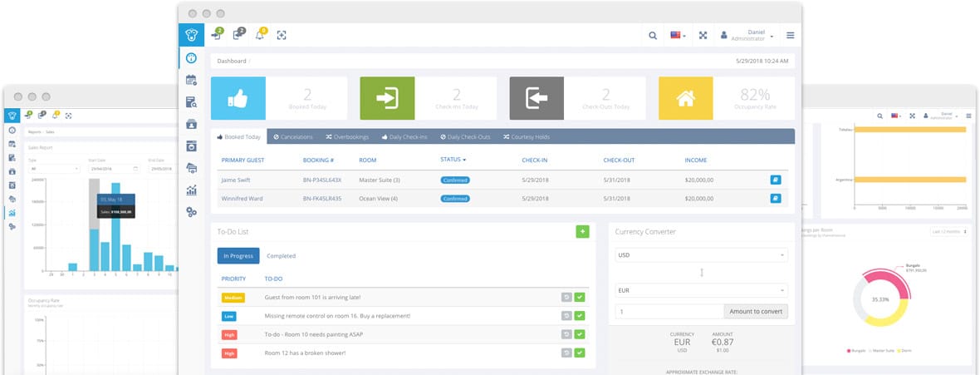The height and width of the screenshot is (375, 980).
Task: Click the amount input field showing 1
Action: coord(669,311)
